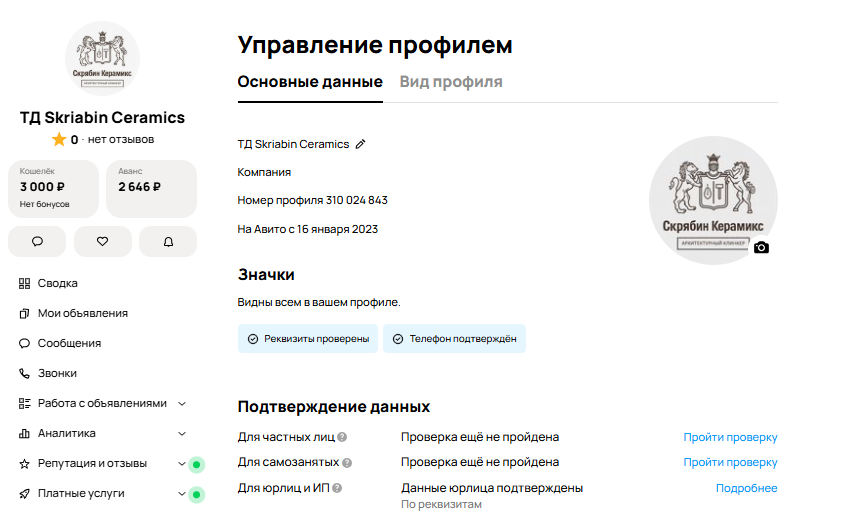The image size is (841, 516).
Task: Click the Подробнее link for юрлиц
Action: tap(746, 488)
